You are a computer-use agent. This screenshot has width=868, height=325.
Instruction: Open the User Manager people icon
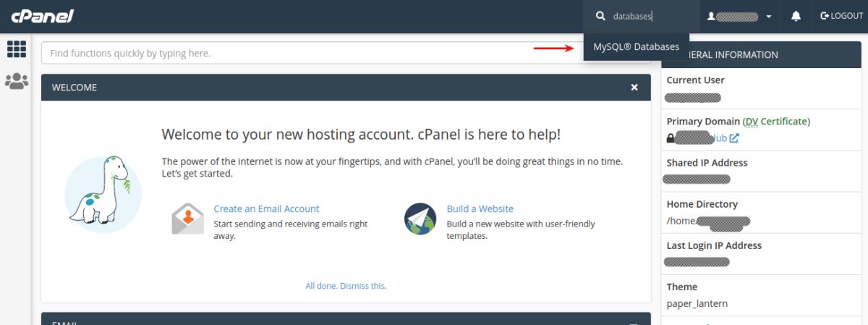17,82
